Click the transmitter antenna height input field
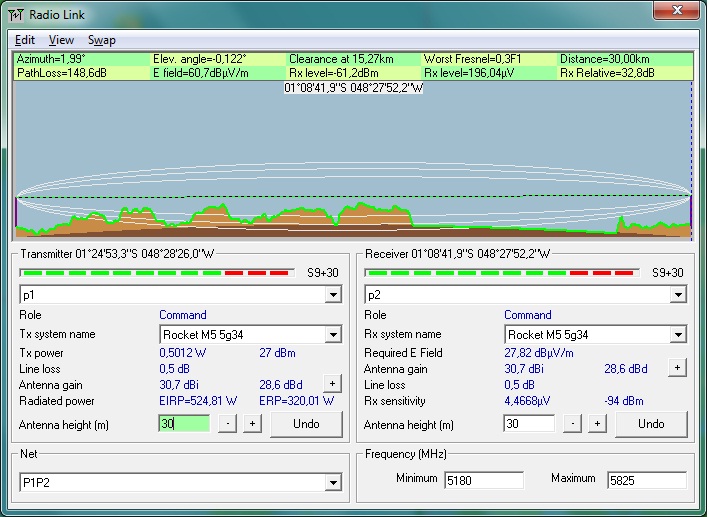Viewport: 709px width, 517px height. click(x=184, y=424)
